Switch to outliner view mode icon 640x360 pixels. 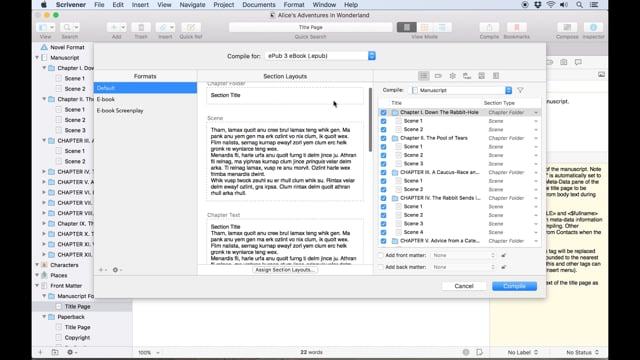pyautogui.click(x=442, y=27)
